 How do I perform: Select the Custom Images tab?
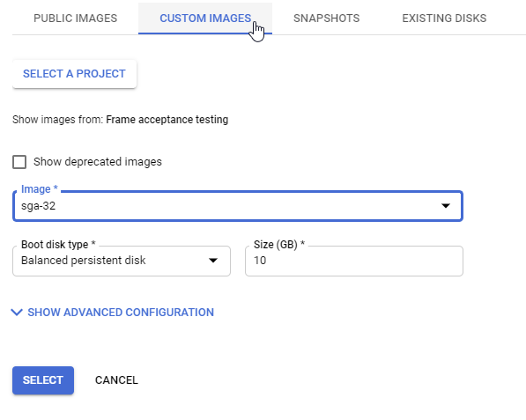(205, 18)
